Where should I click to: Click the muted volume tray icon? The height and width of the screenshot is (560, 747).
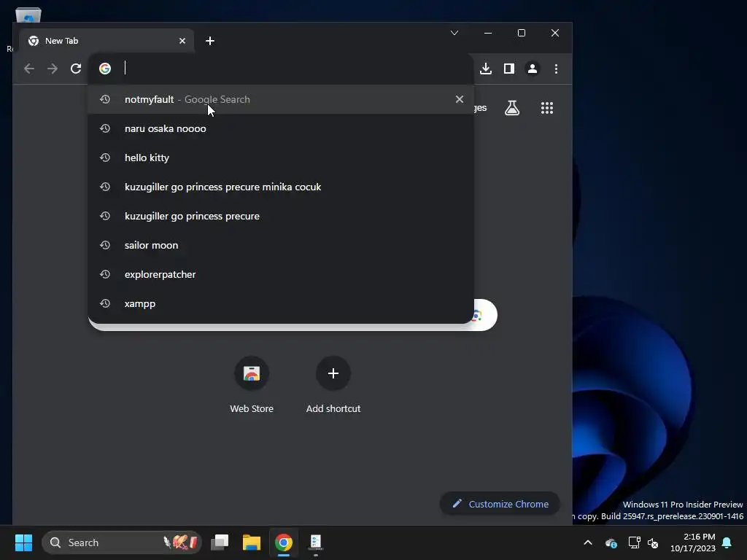tap(653, 542)
